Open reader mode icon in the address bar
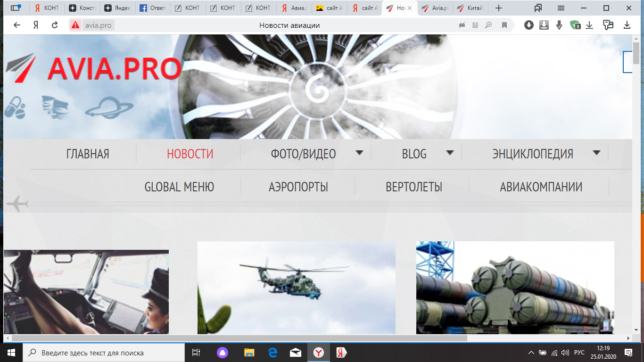 [x=475, y=25]
